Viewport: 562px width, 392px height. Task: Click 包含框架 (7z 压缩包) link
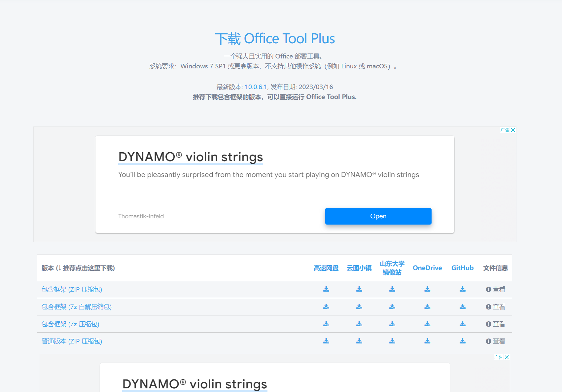point(70,324)
